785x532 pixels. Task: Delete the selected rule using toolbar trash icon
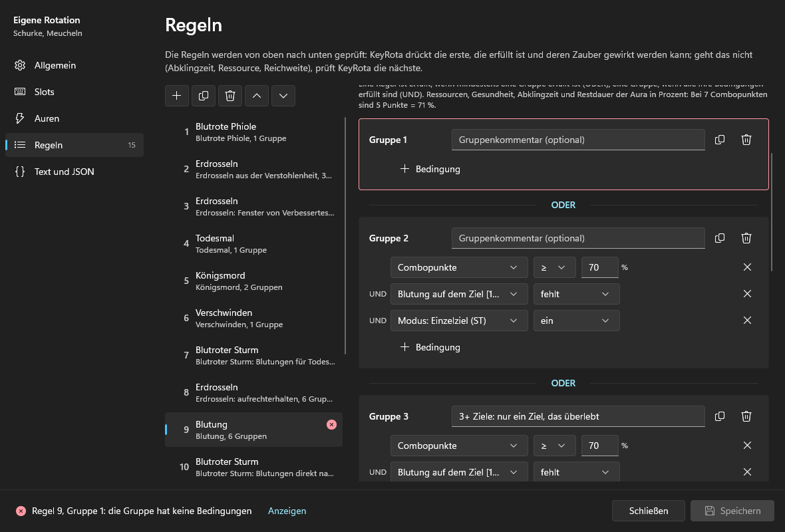(230, 96)
